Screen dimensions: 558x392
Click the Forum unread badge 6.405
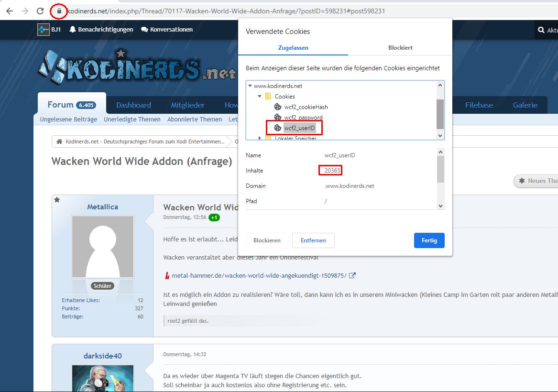[86, 105]
